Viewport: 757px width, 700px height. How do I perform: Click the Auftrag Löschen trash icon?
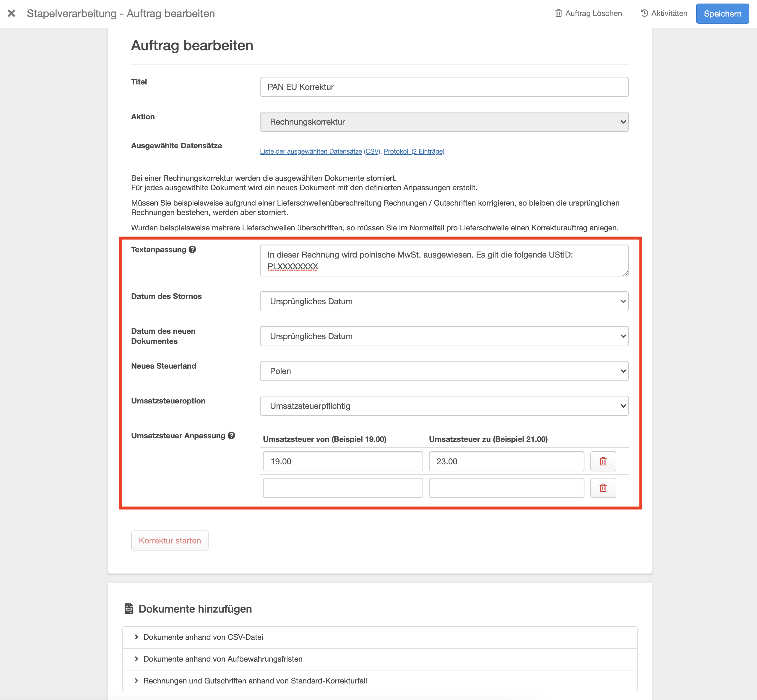[558, 13]
